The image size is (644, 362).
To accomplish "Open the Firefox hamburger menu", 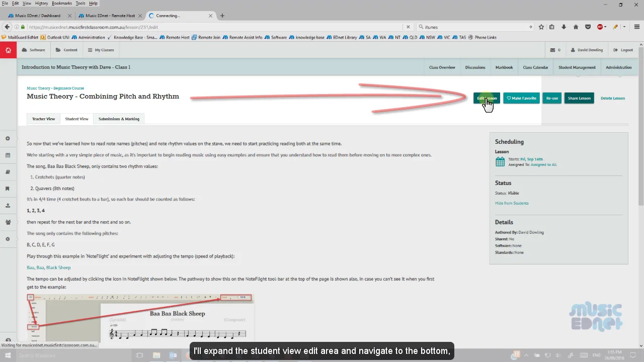I will [x=637, y=27].
